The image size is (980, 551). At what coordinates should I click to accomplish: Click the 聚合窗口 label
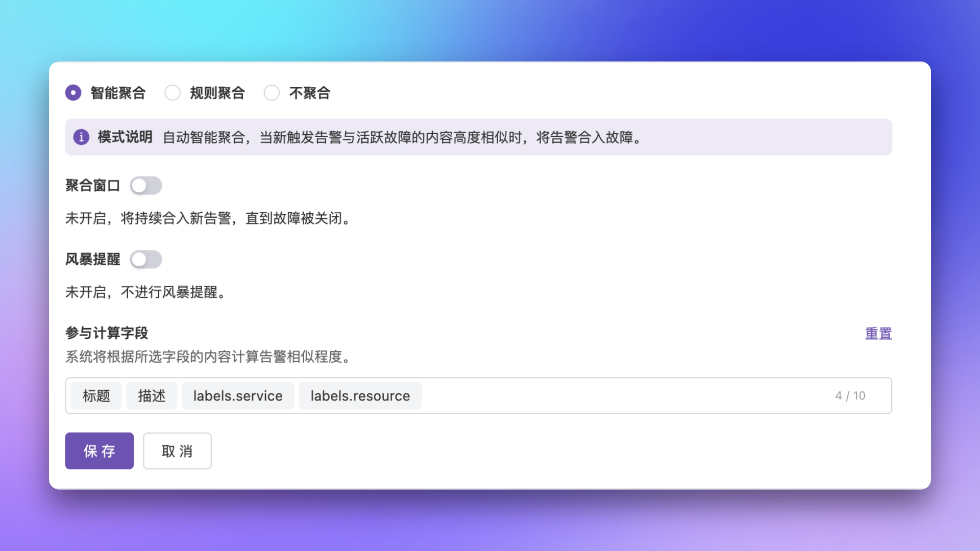point(92,186)
